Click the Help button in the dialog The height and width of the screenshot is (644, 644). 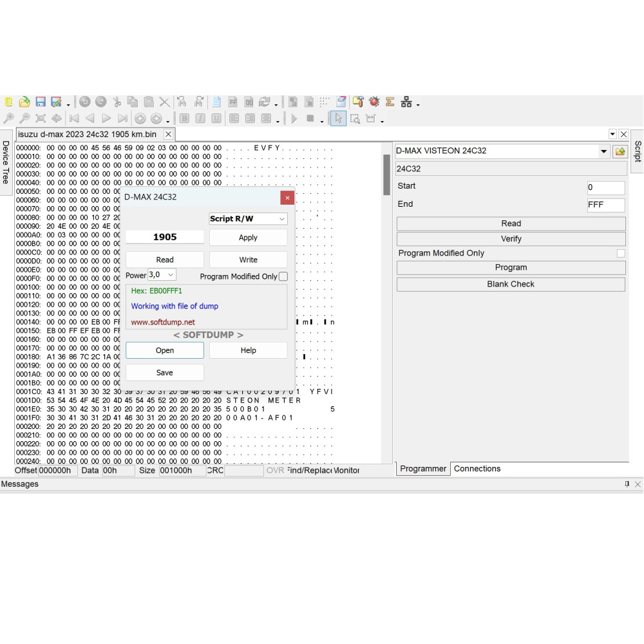(248, 350)
